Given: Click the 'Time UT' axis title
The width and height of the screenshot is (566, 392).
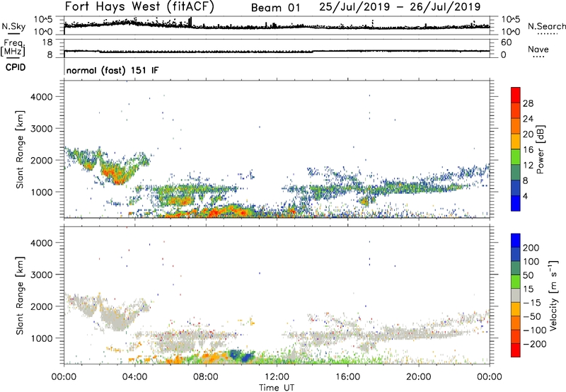Looking at the screenshot, I should (x=277, y=388).
